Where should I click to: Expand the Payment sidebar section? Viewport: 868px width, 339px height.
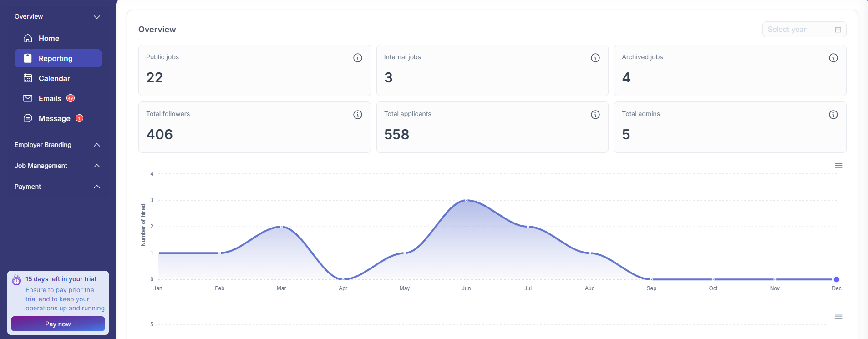click(96, 187)
